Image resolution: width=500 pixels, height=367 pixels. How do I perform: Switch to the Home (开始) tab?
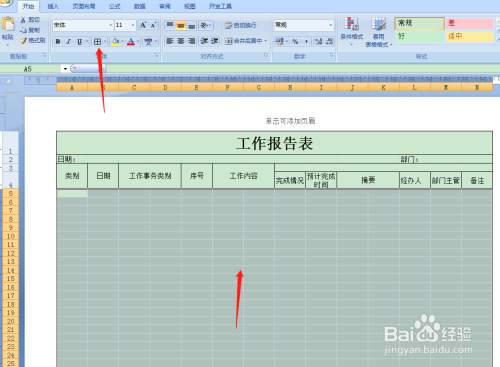[x=28, y=6]
